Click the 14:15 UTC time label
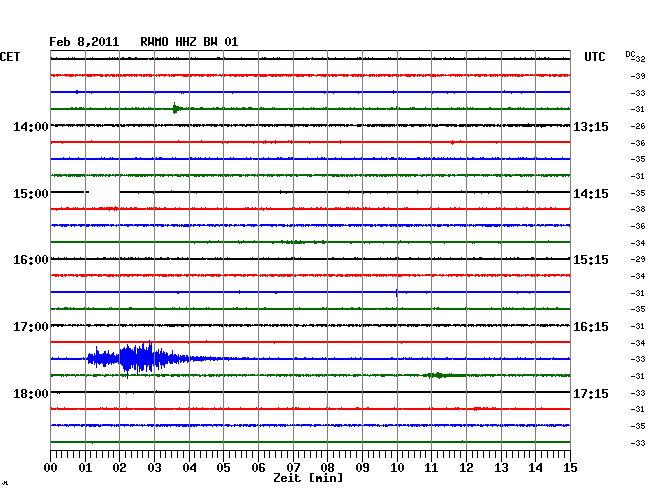 (x=591, y=194)
